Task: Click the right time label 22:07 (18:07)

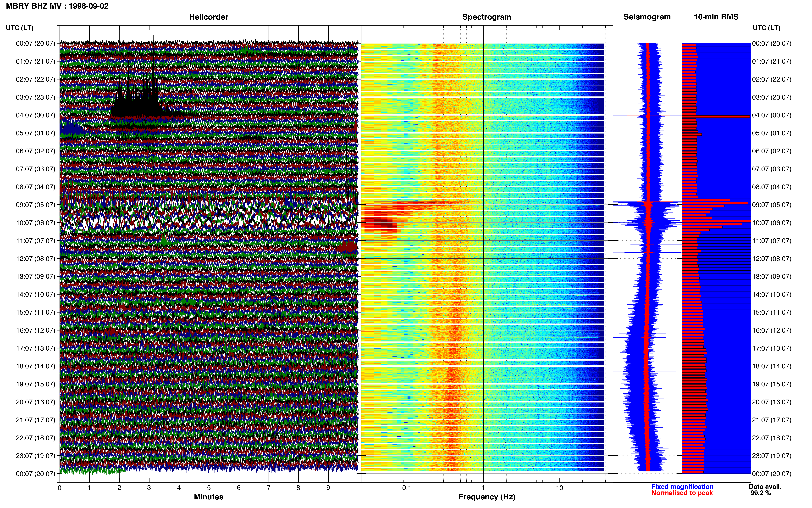Action: (772, 438)
